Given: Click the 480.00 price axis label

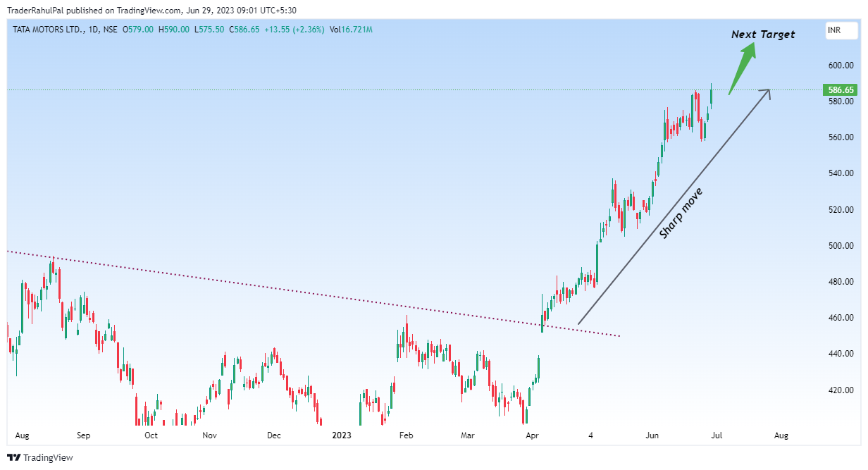Looking at the screenshot, I should pyautogui.click(x=841, y=282).
